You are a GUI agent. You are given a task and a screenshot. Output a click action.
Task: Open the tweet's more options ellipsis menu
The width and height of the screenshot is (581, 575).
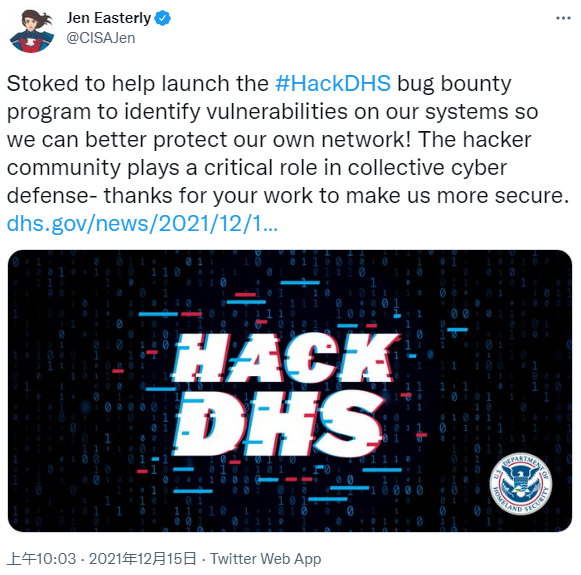point(563,18)
